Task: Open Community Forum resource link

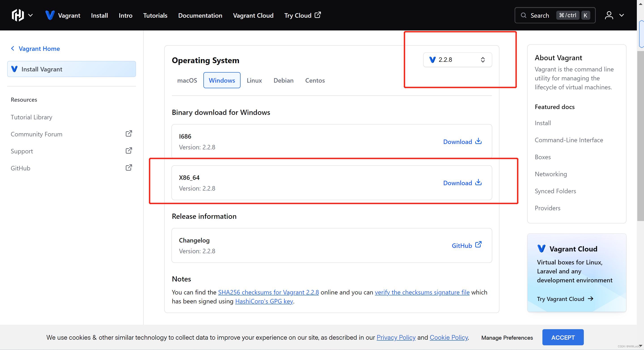Action: point(36,134)
